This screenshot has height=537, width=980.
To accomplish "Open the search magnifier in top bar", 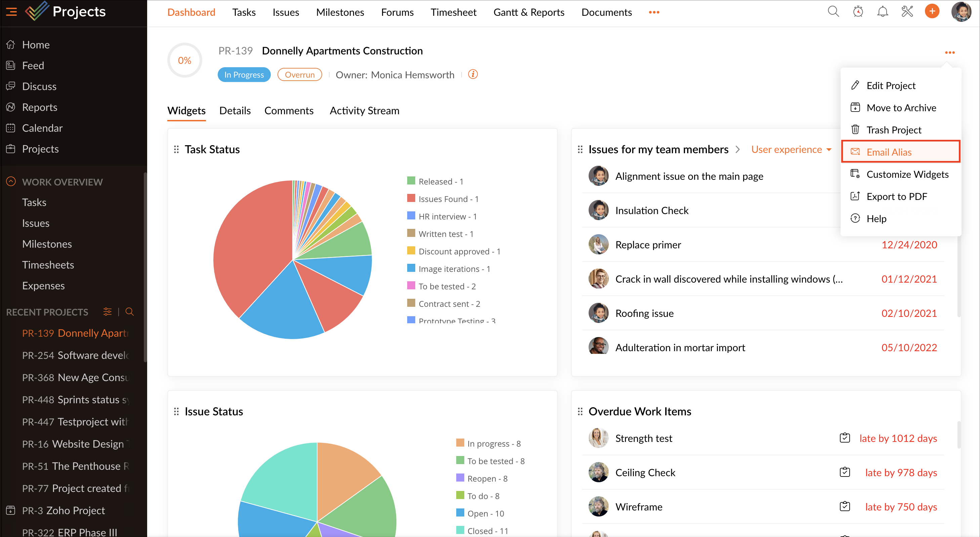I will pos(833,12).
